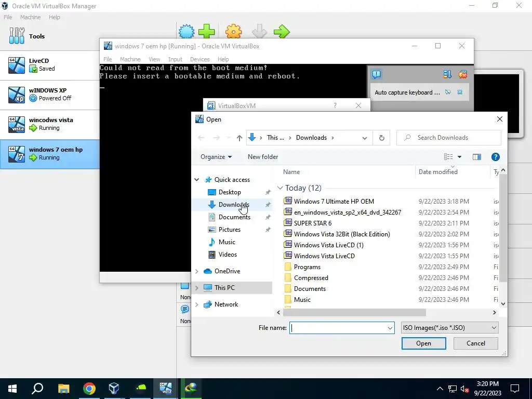Select the wINDOWS XP virtual machine
This screenshot has width=532, height=399.
[x=49, y=95]
